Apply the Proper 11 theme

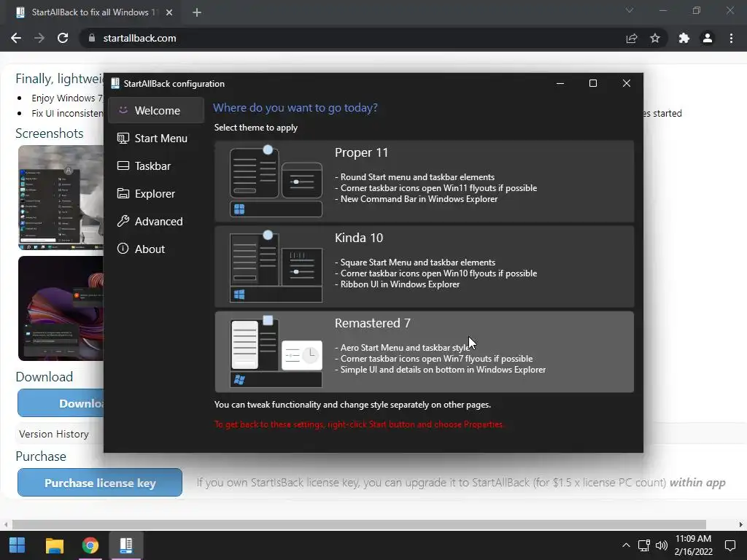pos(424,182)
